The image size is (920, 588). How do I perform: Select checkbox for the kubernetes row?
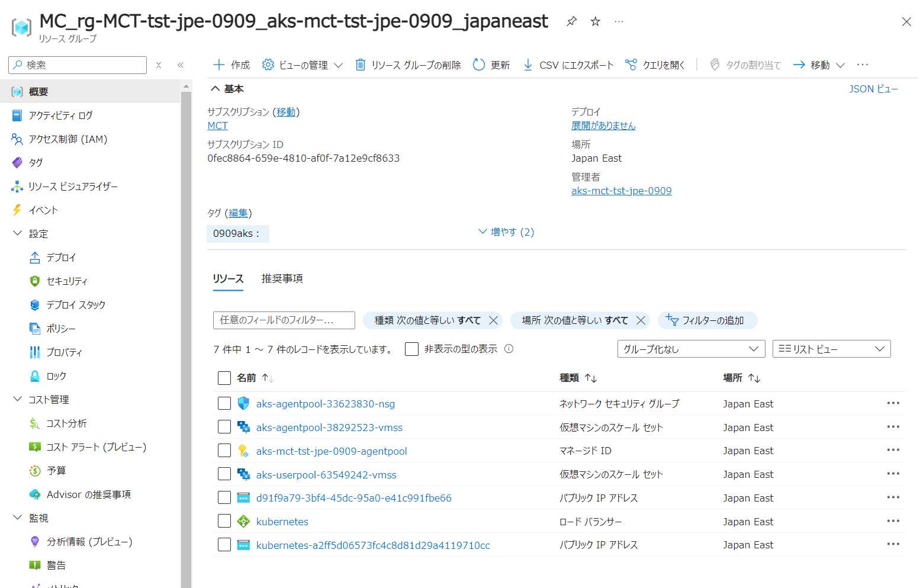pos(224,521)
